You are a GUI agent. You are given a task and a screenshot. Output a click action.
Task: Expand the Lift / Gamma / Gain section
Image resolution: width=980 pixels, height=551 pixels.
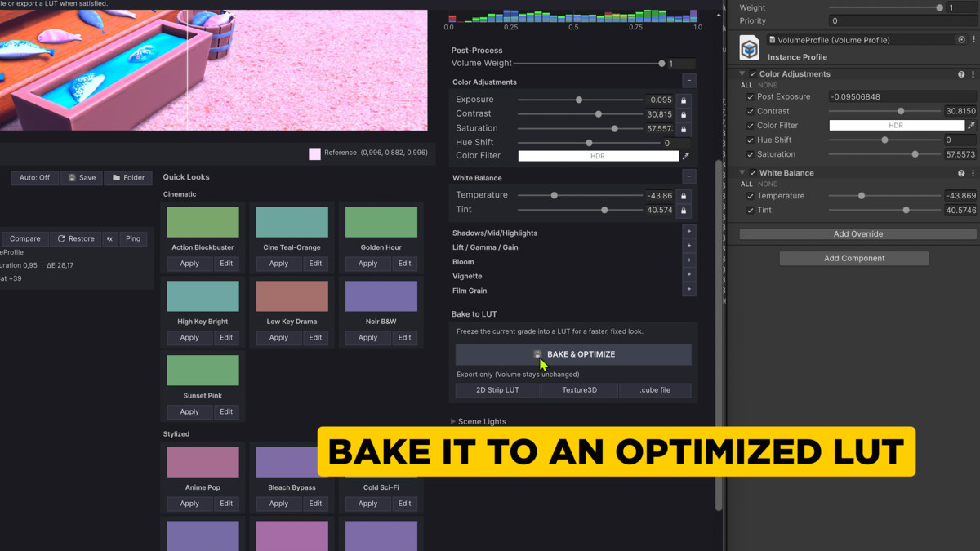tap(689, 246)
